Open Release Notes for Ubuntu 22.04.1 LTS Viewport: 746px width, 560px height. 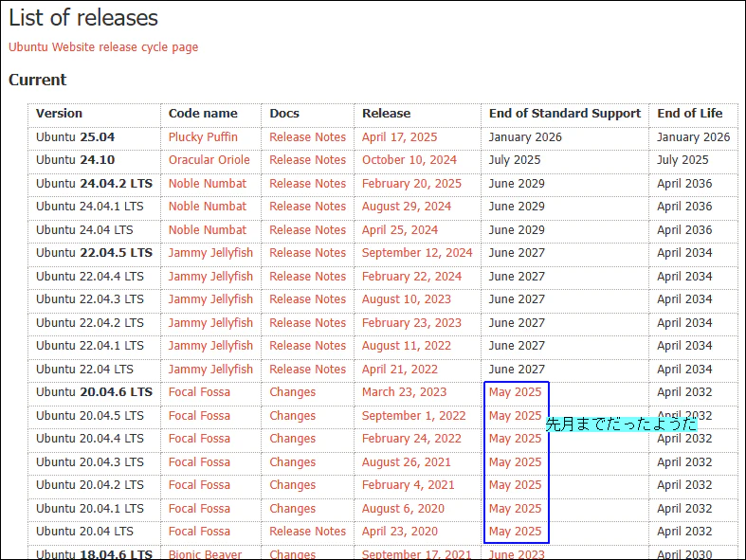307,346
